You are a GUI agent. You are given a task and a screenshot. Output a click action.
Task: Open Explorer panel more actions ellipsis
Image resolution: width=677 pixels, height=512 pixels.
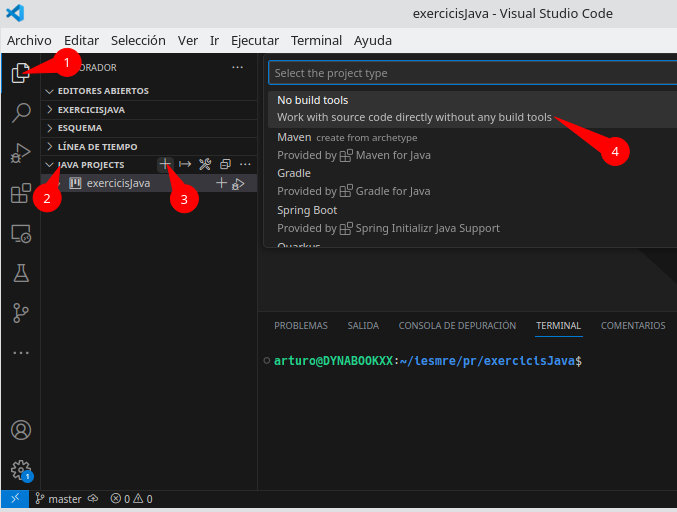pyautogui.click(x=237, y=67)
